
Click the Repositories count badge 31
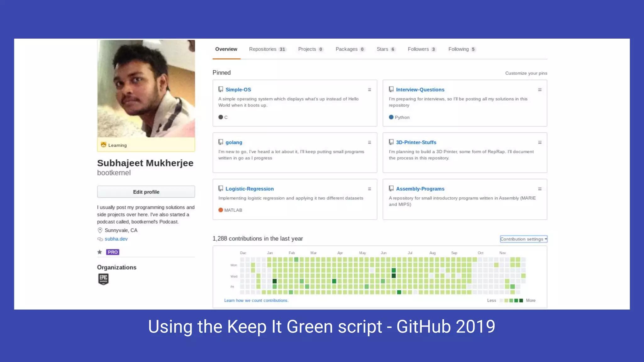click(x=282, y=49)
